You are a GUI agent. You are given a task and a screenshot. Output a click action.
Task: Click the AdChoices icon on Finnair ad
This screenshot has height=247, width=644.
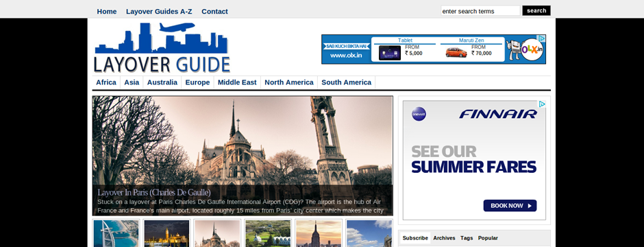[x=542, y=104]
